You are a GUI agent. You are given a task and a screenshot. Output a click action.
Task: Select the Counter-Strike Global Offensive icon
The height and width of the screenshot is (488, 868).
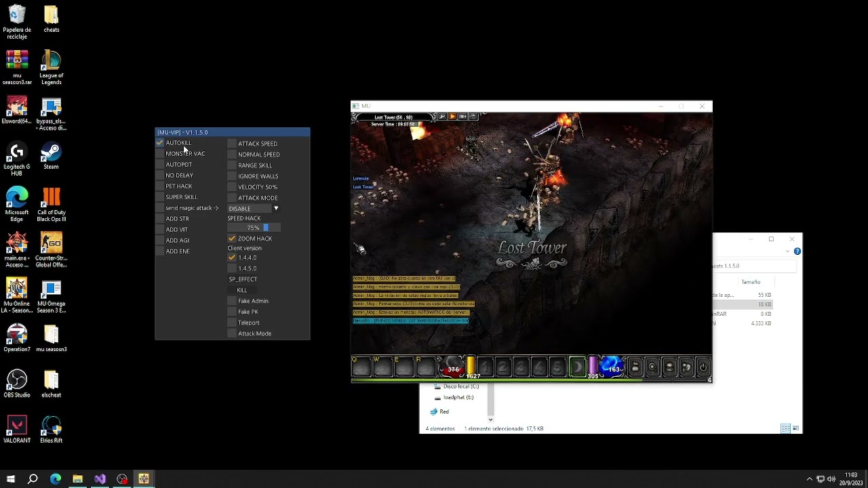[x=51, y=249]
